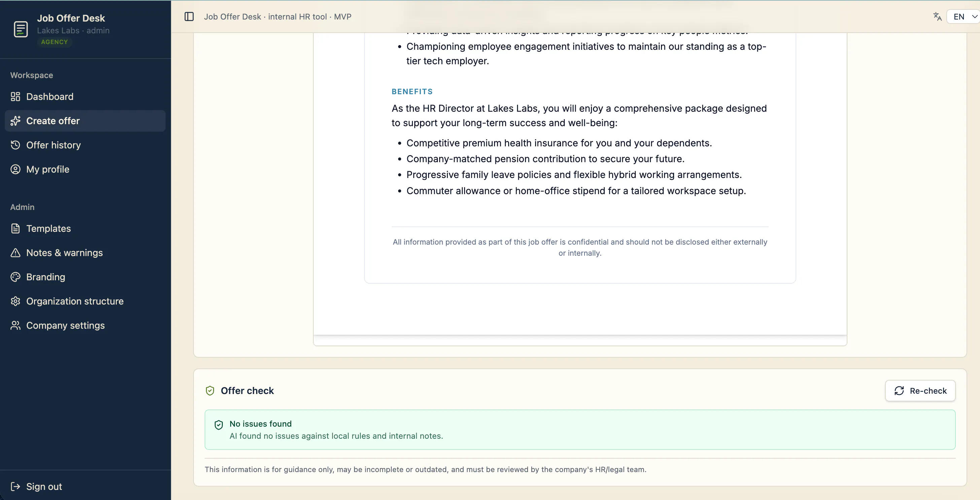Click the Offer check shield icon
980x500 pixels.
click(x=210, y=391)
